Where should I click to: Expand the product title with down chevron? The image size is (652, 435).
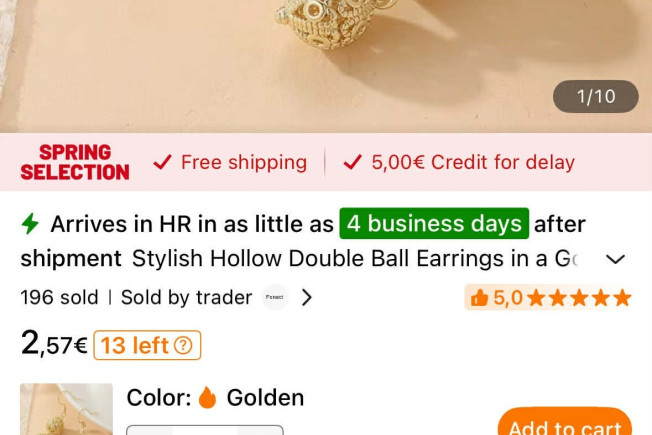(615, 259)
